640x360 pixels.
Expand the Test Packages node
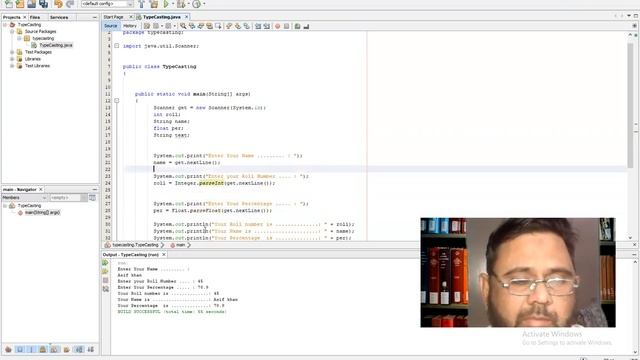[x=12, y=52]
